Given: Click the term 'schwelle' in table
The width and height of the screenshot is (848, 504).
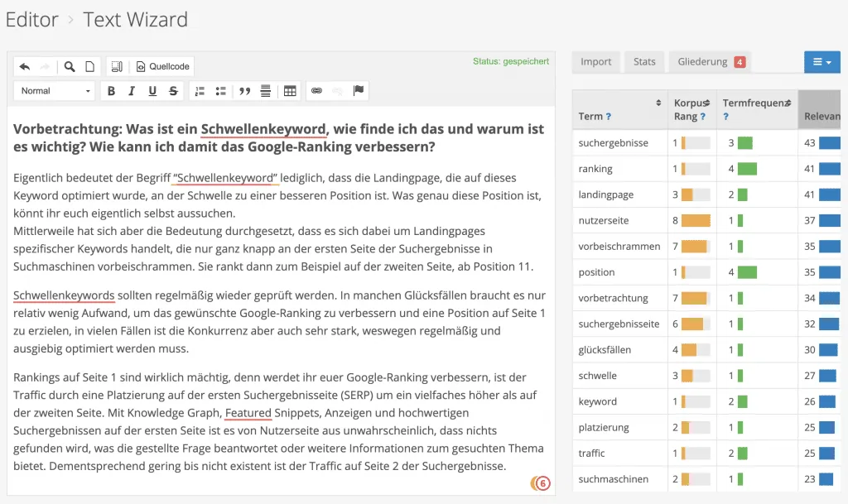Looking at the screenshot, I should click(x=597, y=376).
